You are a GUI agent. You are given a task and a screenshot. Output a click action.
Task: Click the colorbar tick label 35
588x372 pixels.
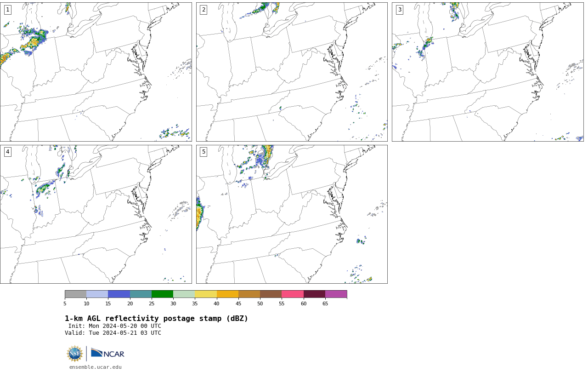[x=195, y=303]
